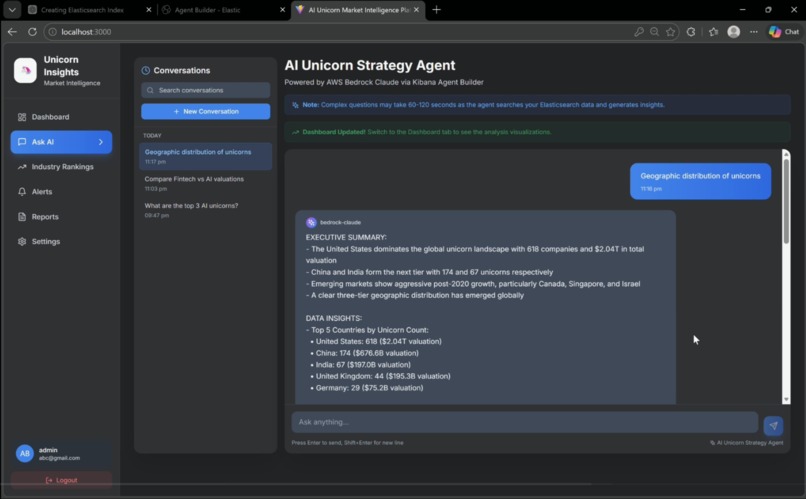Click the send message paper-plane button
Screen dimensions: 806x499
773,426
